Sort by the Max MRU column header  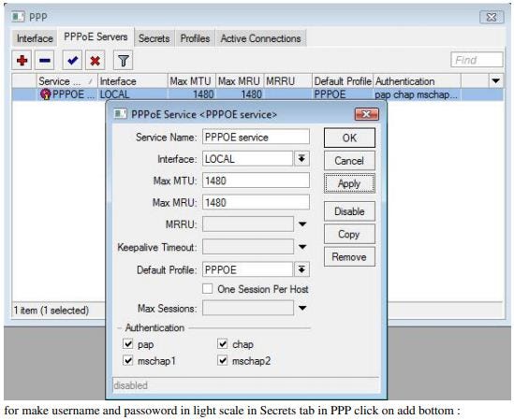240,81
